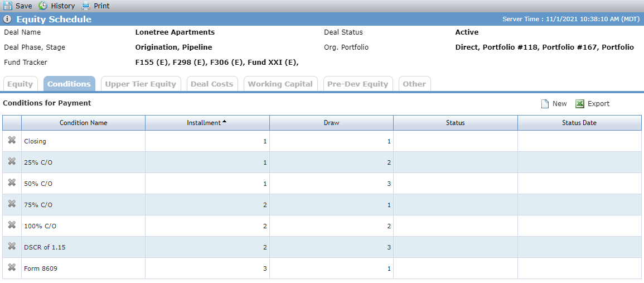
Task: Go to the Working Capital tab
Action: [280, 84]
